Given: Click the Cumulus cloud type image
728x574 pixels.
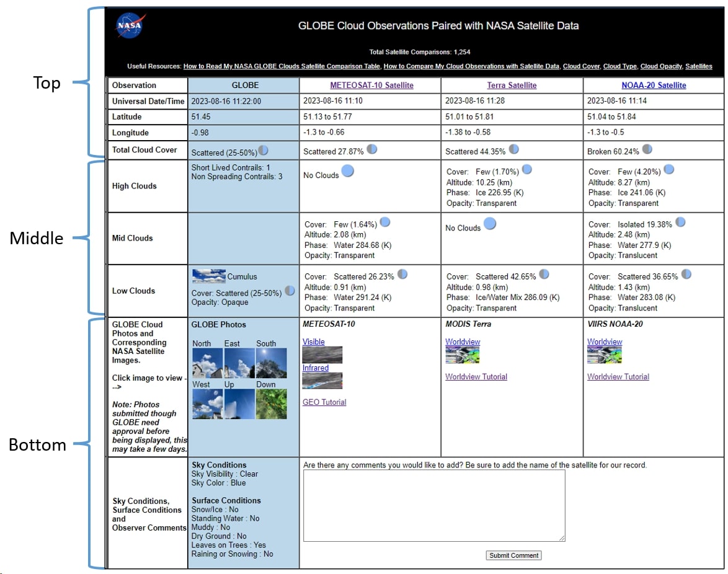Looking at the screenshot, I should (209, 276).
